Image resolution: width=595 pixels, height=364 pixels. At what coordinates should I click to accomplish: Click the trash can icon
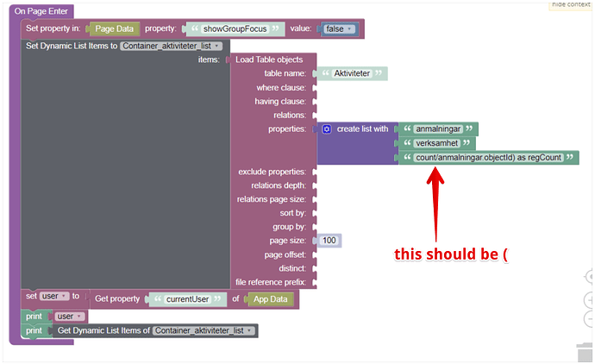585,352
